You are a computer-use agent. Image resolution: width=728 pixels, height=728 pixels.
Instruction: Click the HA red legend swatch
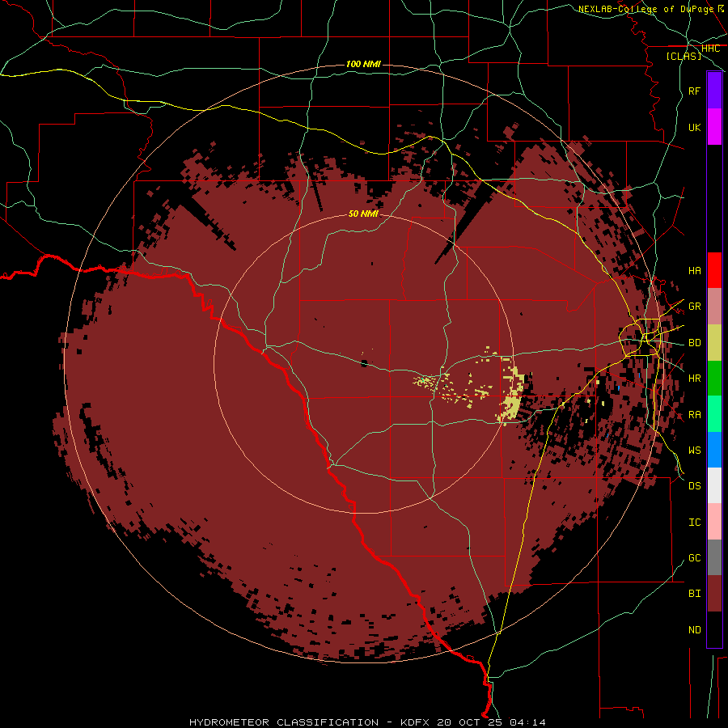click(714, 270)
